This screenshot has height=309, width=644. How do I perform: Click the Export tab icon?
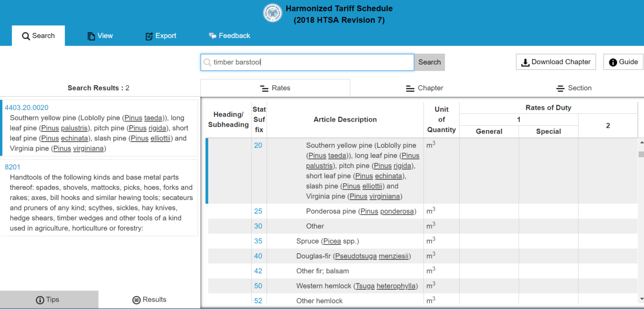(x=149, y=36)
